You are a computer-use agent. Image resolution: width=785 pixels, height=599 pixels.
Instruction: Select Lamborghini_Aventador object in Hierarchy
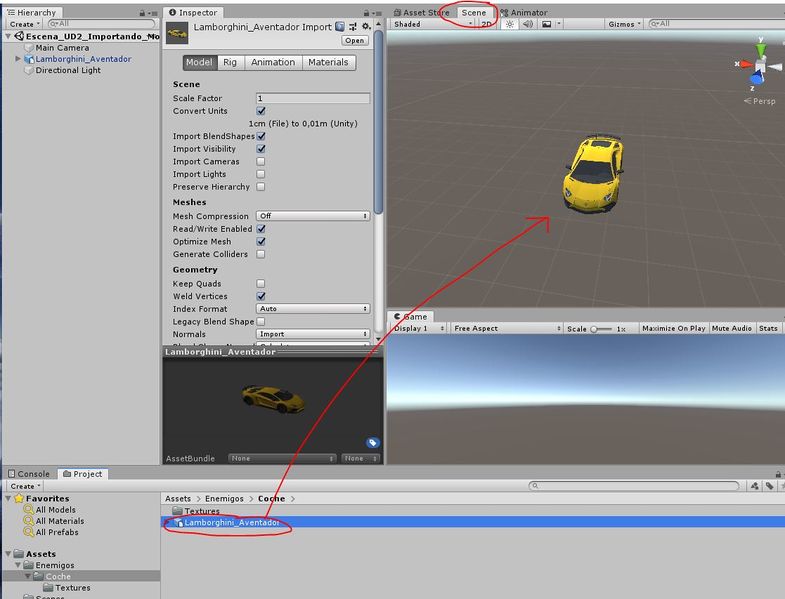[83, 59]
